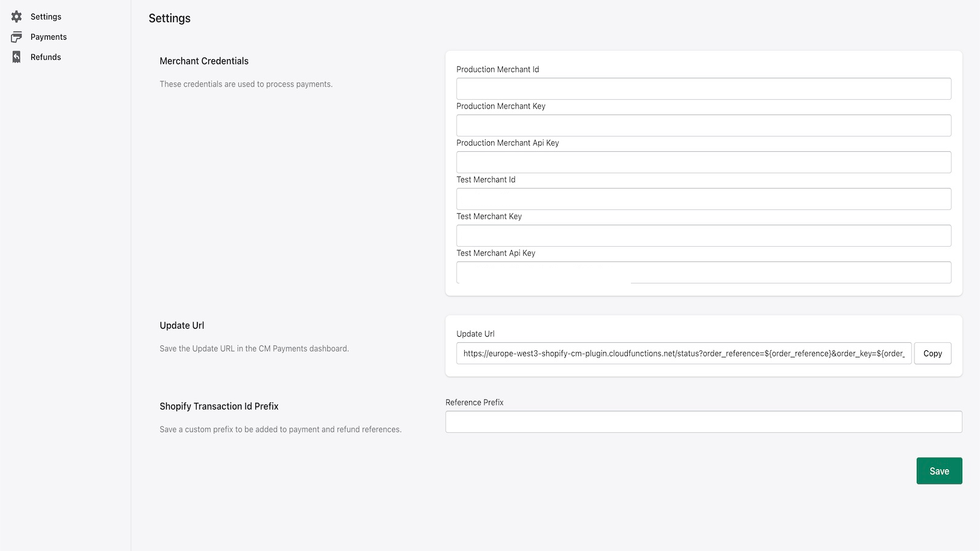This screenshot has width=980, height=551.
Task: Click the Test Merchant Api Key label
Action: (496, 253)
